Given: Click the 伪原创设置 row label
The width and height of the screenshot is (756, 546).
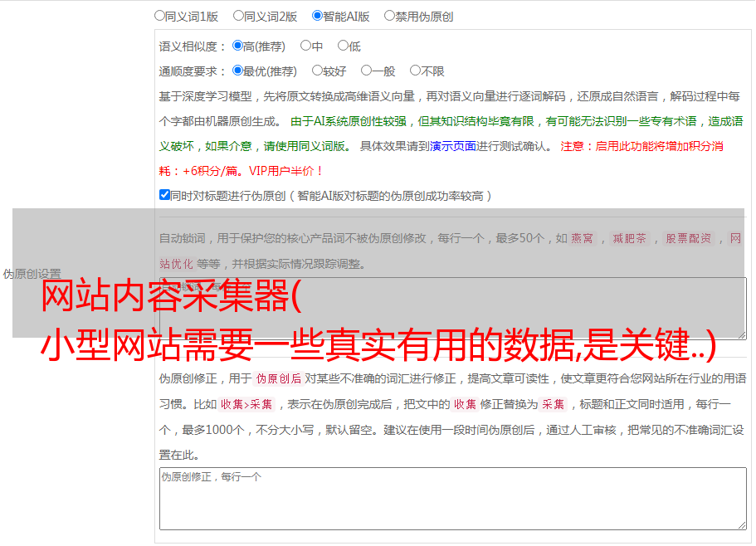Looking at the screenshot, I should [x=32, y=274].
